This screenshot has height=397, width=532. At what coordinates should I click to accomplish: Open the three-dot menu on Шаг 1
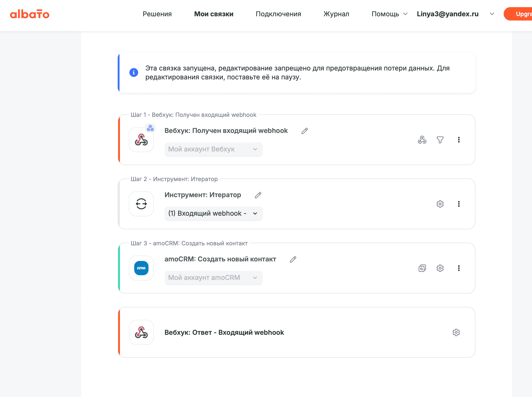click(x=459, y=140)
